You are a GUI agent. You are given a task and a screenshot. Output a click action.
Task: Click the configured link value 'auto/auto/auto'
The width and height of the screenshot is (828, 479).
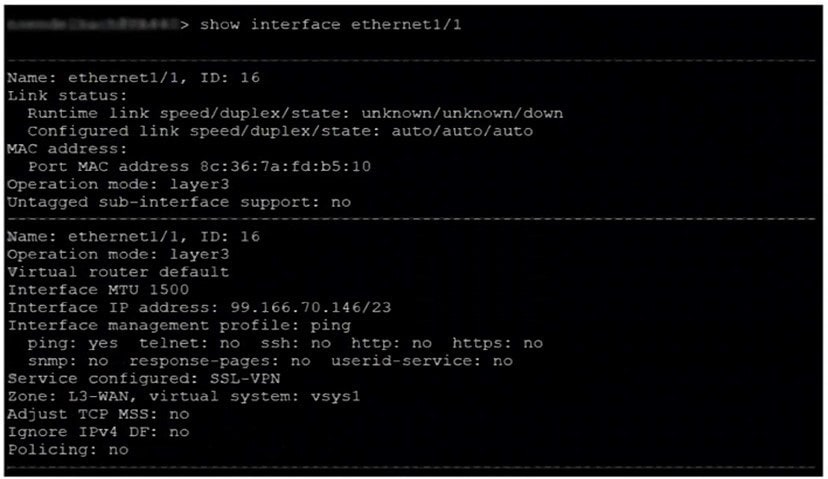tap(462, 131)
